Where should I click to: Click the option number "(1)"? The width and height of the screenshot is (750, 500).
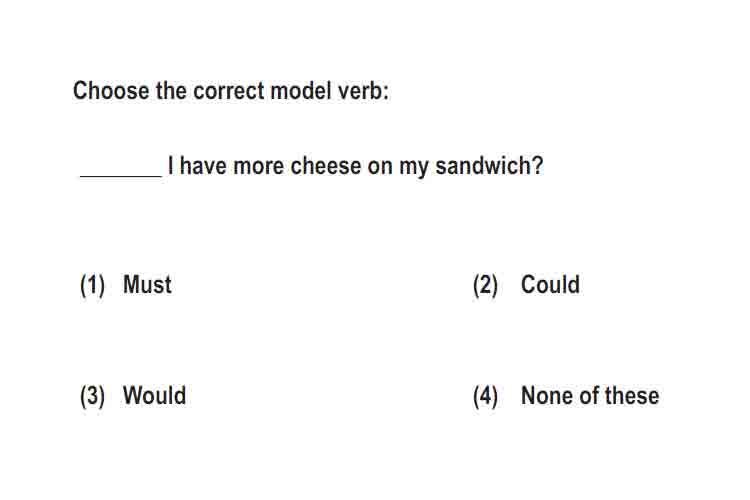(x=92, y=285)
